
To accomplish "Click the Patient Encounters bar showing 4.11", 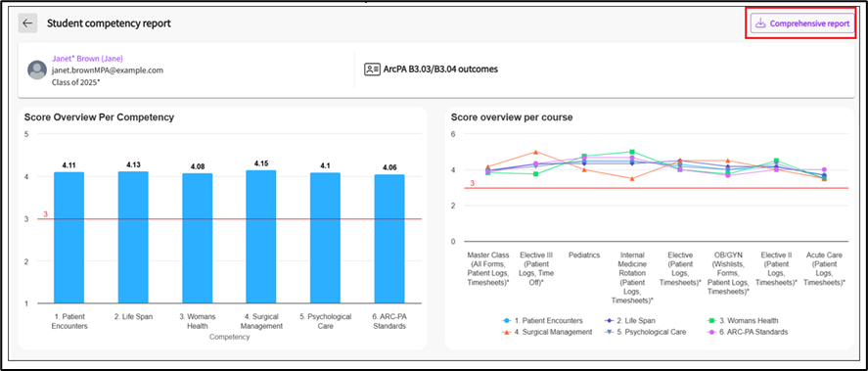I will tap(69, 238).
